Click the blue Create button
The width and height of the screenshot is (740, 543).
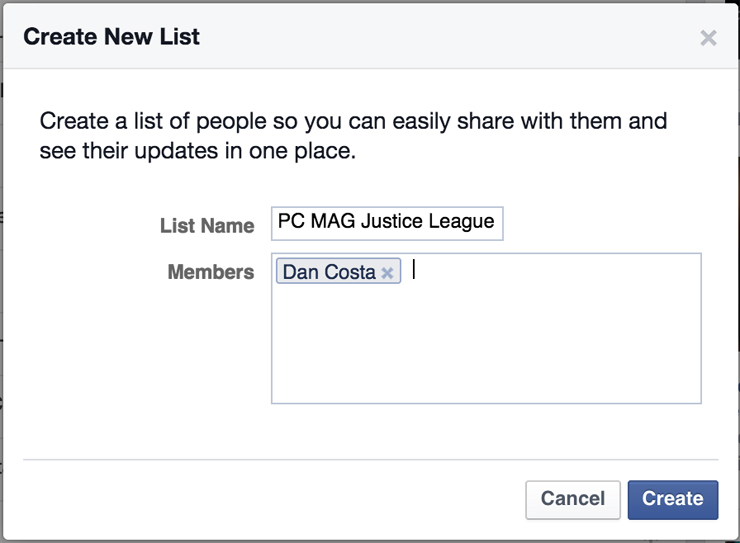(672, 498)
